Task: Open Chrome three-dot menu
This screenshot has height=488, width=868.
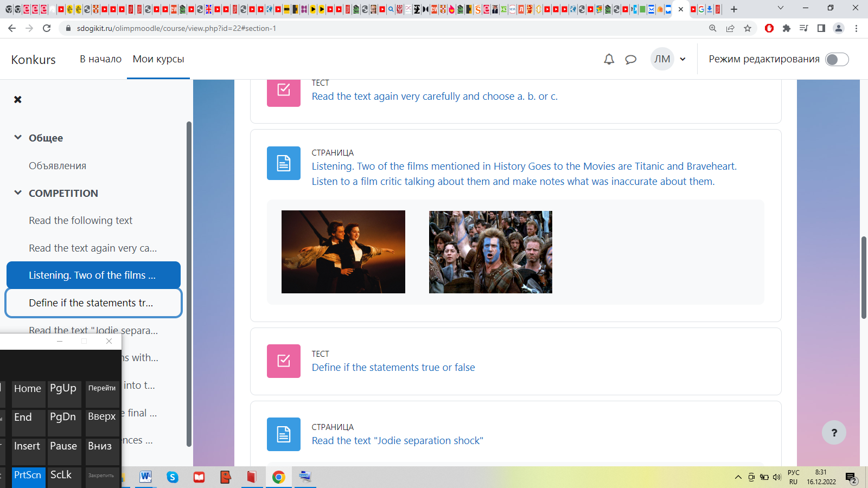Action: [857, 28]
